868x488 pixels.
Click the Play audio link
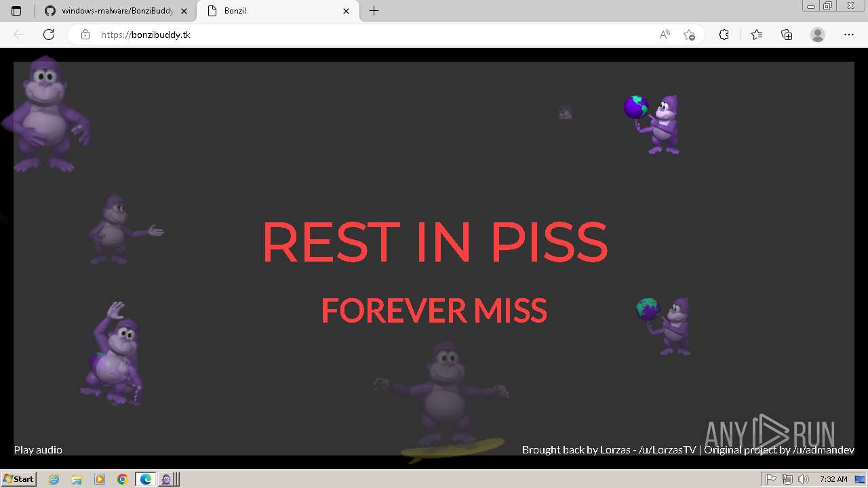[x=38, y=449]
